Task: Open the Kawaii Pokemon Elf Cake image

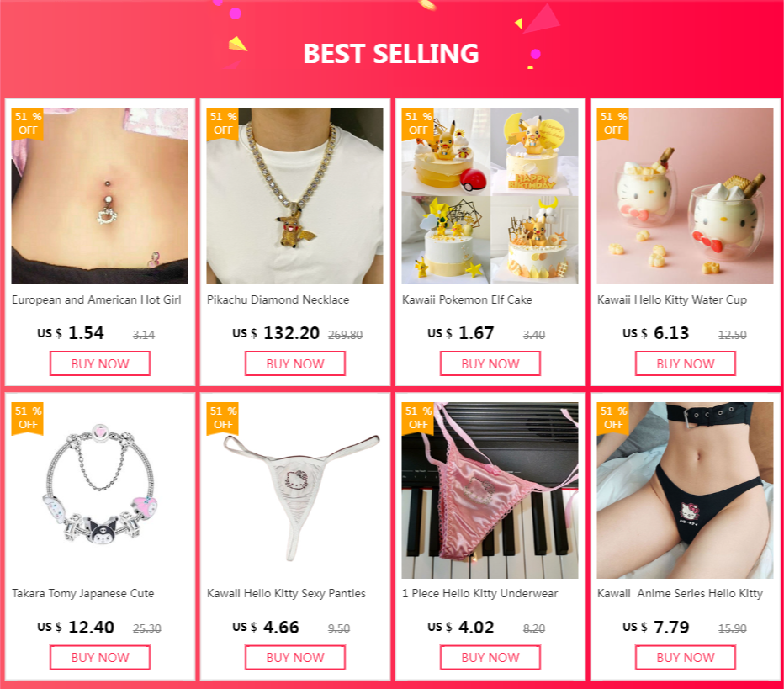Action: tap(490, 195)
